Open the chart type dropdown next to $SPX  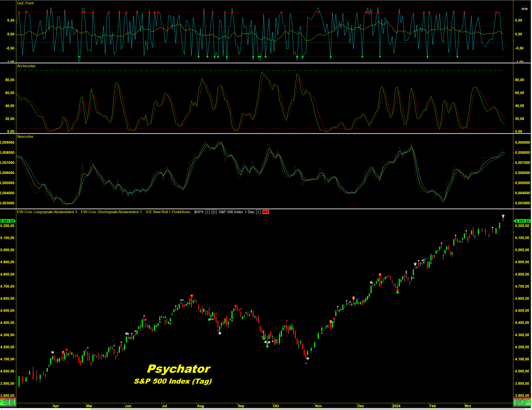tap(214, 212)
